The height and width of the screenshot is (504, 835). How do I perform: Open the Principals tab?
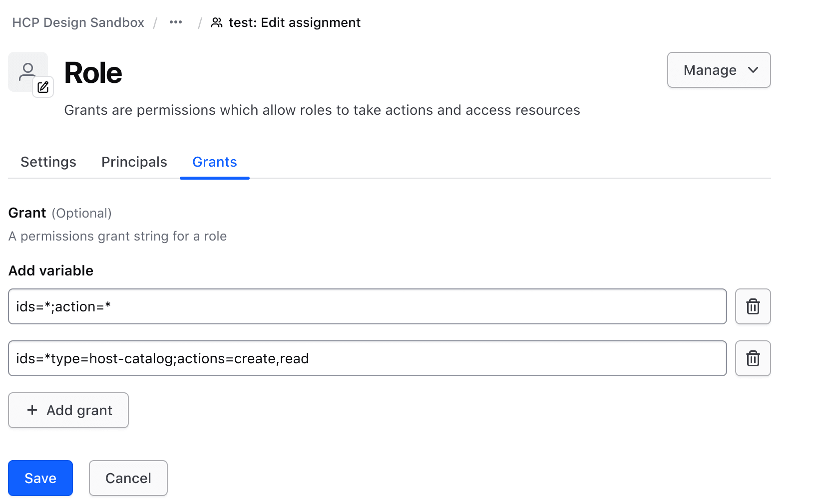coord(134,162)
